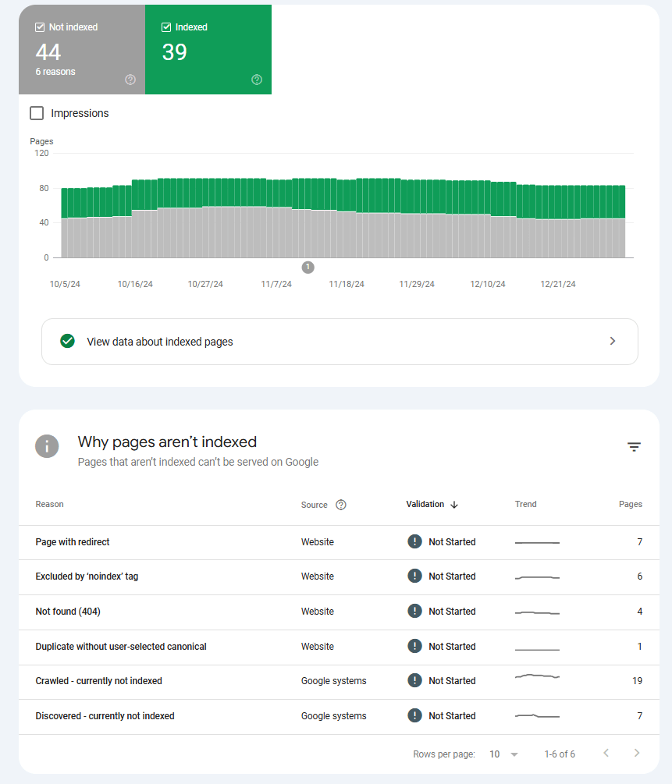Go to next page of rows
Image resolution: width=672 pixels, height=784 pixels.
pos(637,754)
